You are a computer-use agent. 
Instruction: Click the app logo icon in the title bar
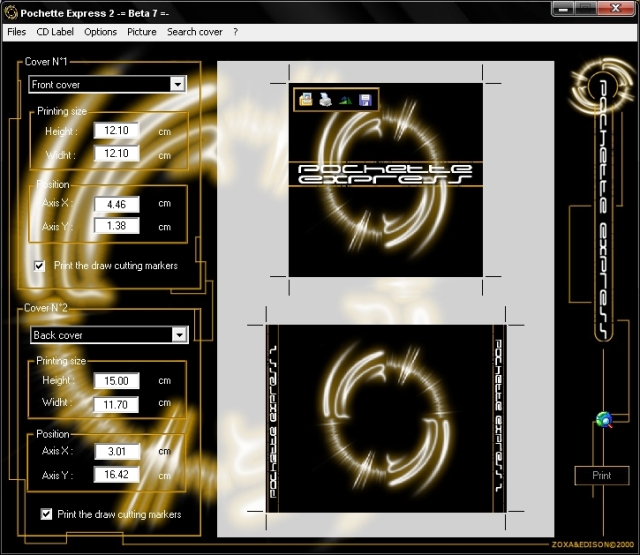(10, 13)
